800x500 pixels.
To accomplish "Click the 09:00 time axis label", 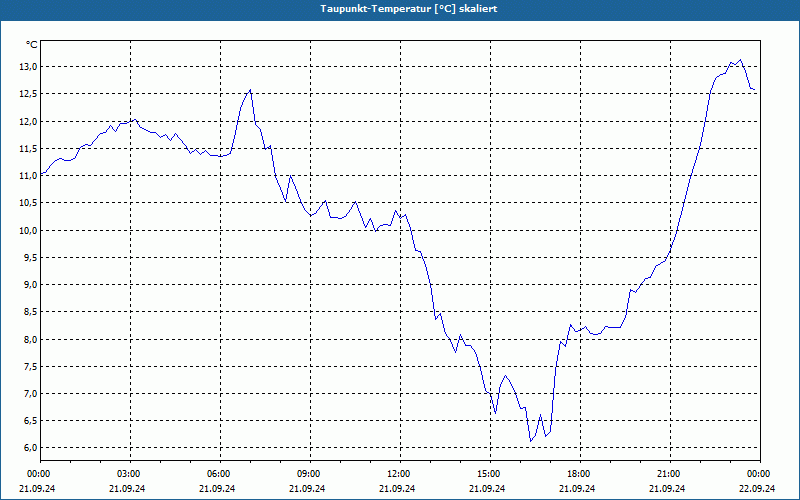I will (308, 474).
